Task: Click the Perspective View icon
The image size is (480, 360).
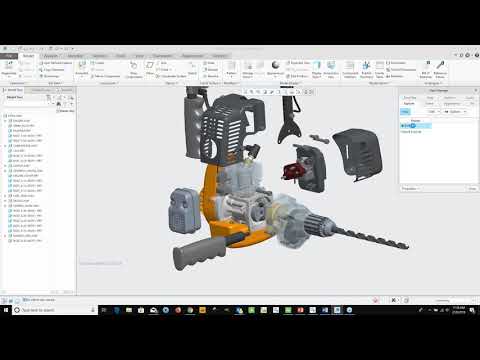Action: (x=331, y=69)
